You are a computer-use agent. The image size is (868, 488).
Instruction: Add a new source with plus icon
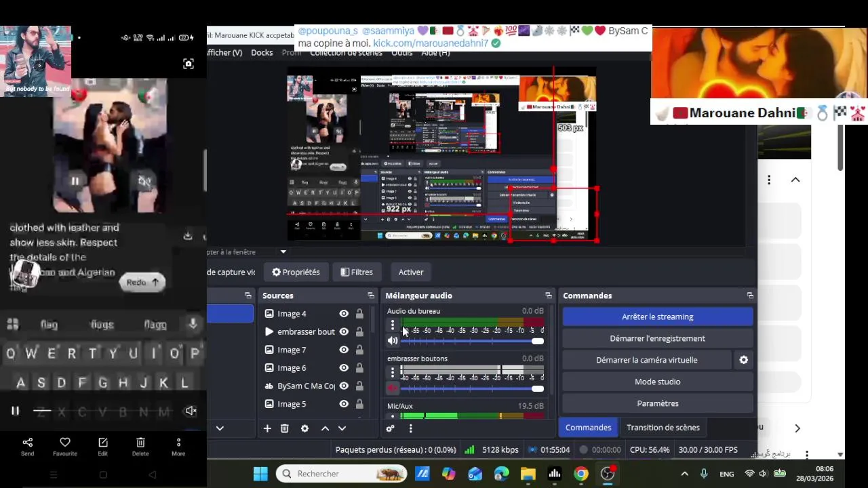(267, 428)
